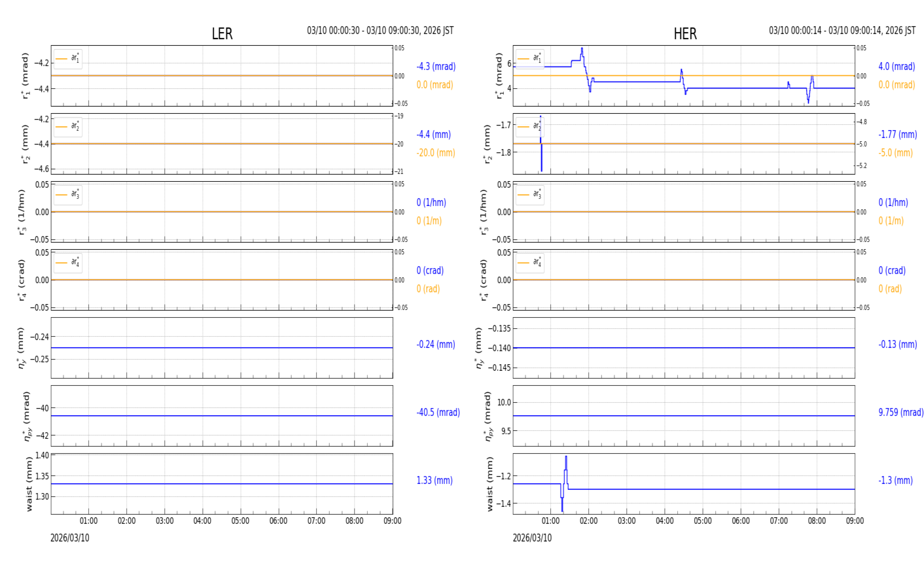Click the LER plot column title
Screen dimensions: 924x565
coord(222,34)
